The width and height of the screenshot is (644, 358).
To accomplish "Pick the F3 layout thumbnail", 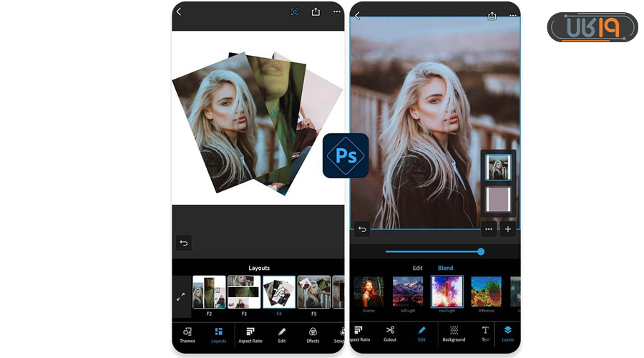I will pos(244,292).
